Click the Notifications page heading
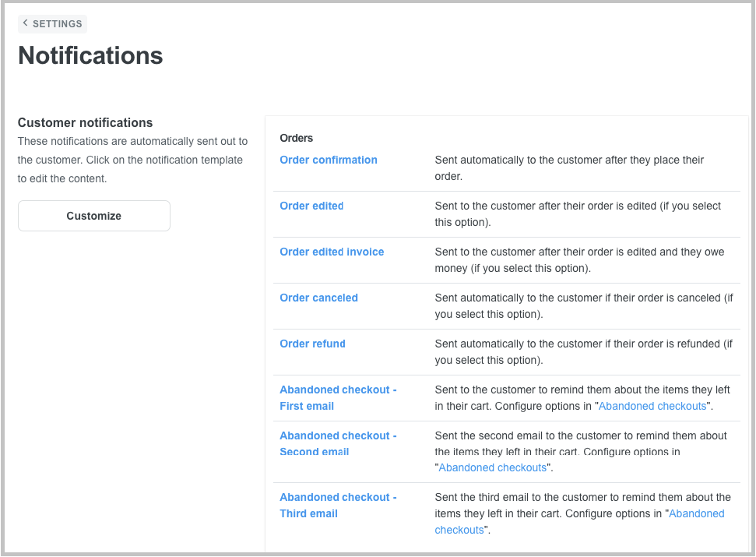Viewport: 756px width, 557px height. point(90,55)
